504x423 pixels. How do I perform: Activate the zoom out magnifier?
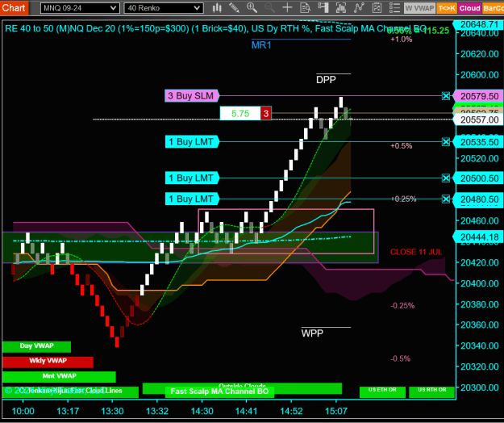coord(269,8)
